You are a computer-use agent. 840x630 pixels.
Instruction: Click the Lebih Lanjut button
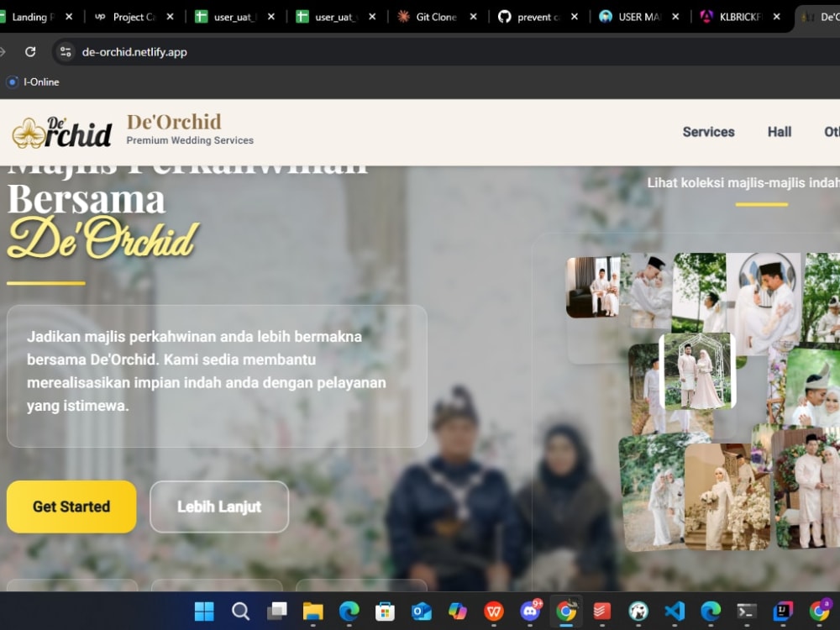point(219,507)
